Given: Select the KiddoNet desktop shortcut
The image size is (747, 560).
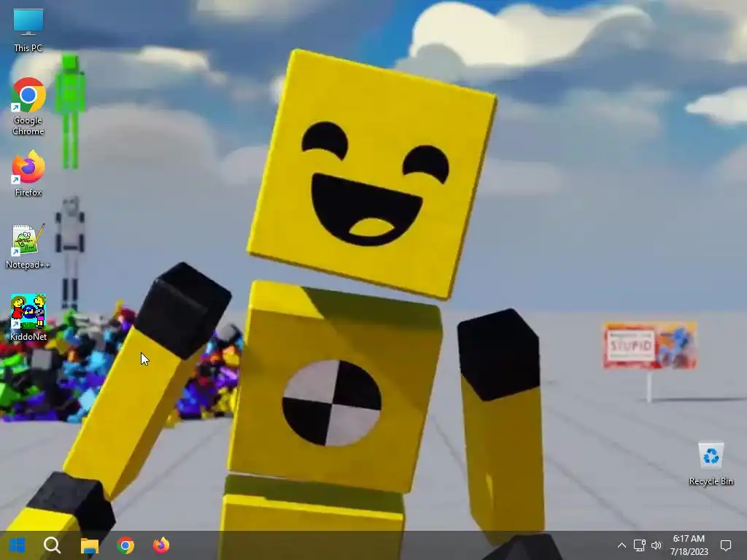Looking at the screenshot, I should (28, 318).
